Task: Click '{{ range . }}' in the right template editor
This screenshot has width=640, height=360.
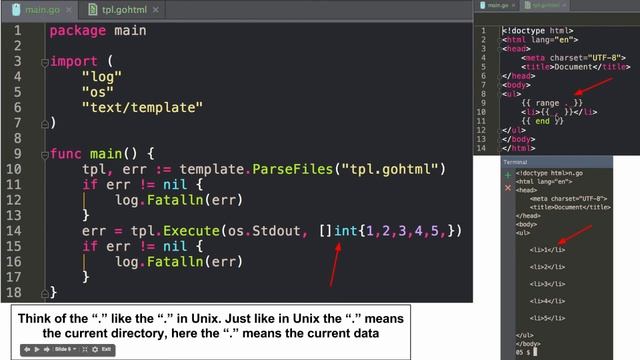Action: pyautogui.click(x=552, y=103)
